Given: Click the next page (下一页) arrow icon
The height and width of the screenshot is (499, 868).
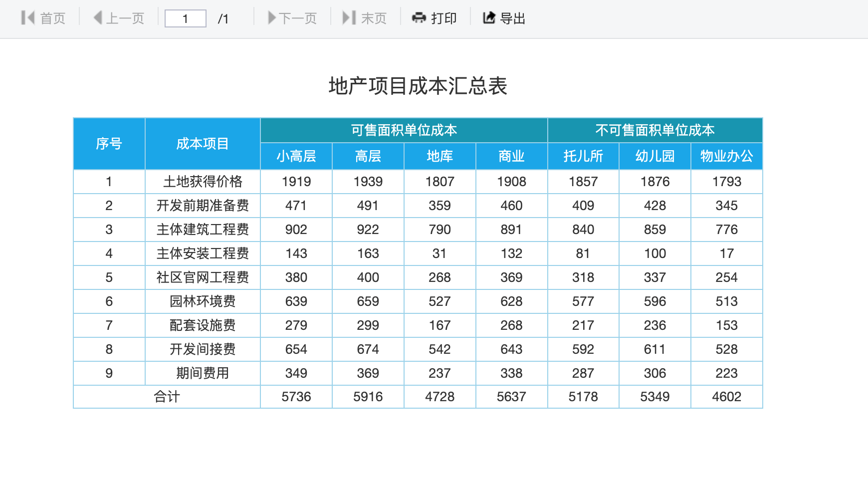Looking at the screenshot, I should coord(272,18).
